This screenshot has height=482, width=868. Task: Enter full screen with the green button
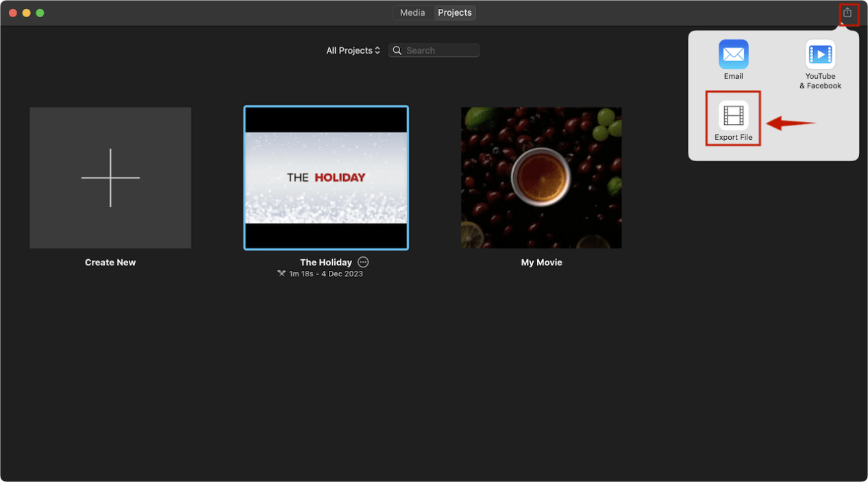40,13
